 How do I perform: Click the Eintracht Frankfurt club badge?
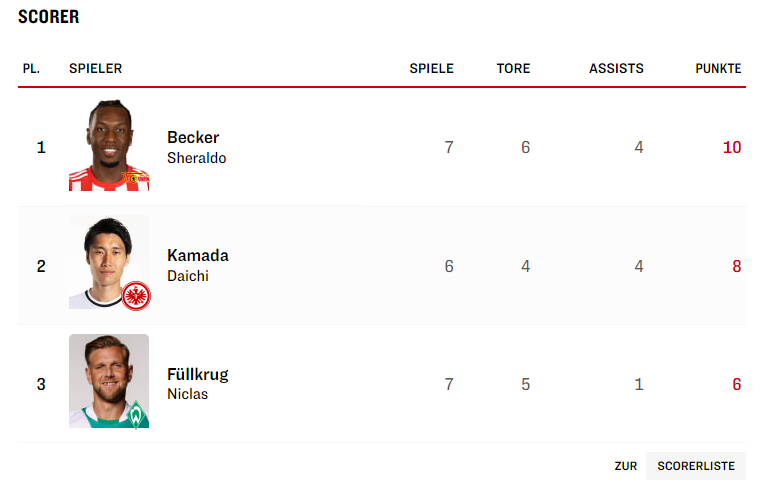click(136, 296)
